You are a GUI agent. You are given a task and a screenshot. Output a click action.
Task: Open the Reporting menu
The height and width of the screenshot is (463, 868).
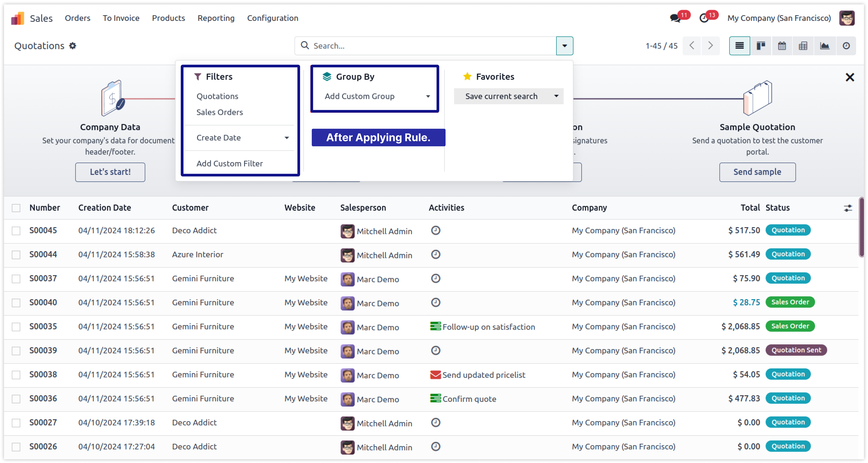(x=216, y=18)
